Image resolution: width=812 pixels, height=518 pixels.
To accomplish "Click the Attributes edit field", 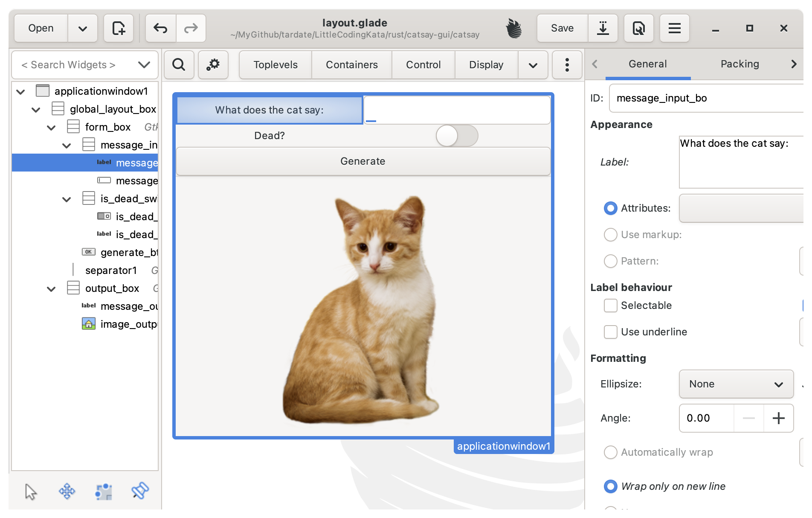I will click(x=741, y=208).
